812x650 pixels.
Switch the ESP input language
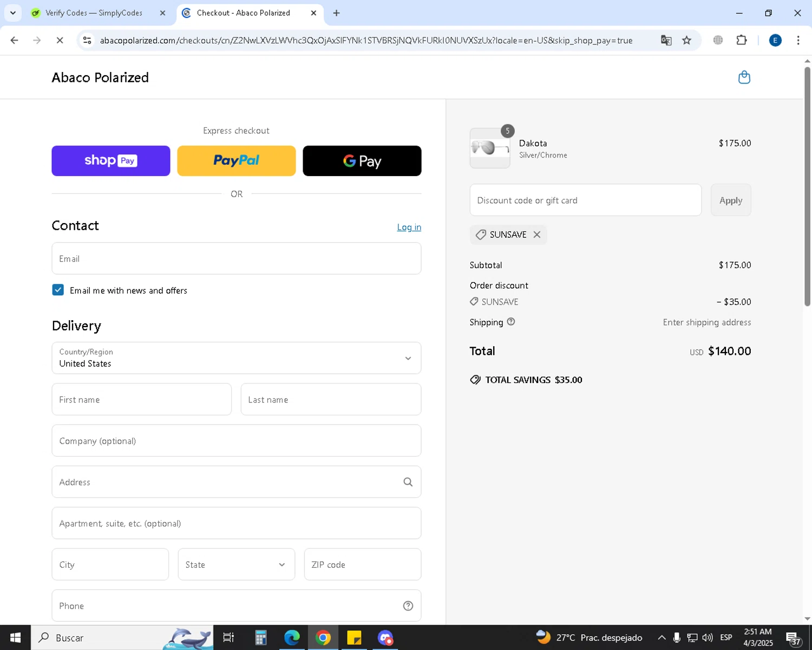pos(726,638)
